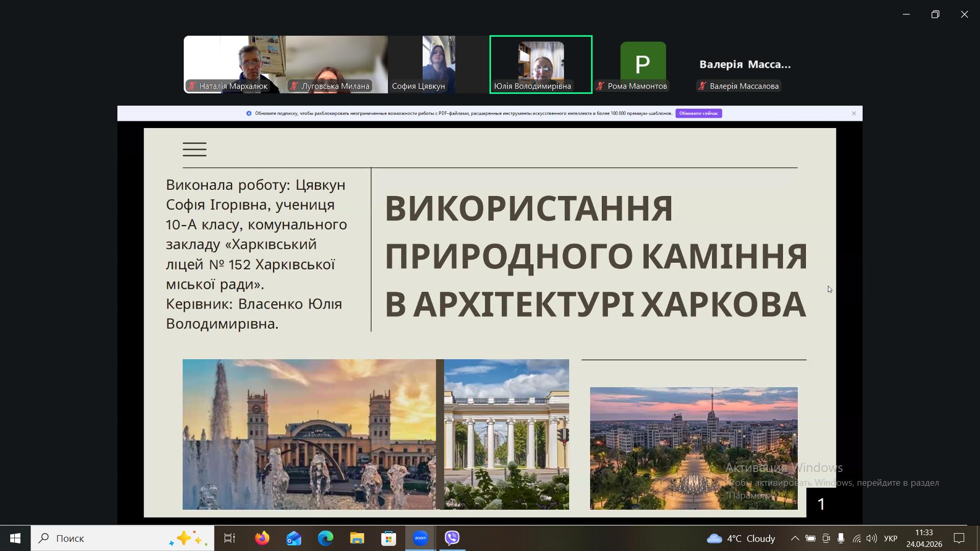Screen dimensions: 980x551
Task: Open the date and time flyout
Action: [x=924, y=538]
